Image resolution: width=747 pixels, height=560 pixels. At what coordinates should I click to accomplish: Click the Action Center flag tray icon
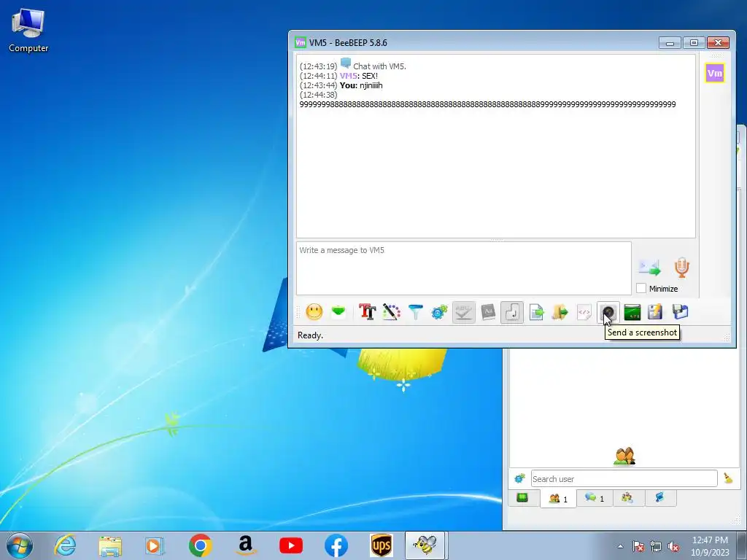tap(638, 546)
